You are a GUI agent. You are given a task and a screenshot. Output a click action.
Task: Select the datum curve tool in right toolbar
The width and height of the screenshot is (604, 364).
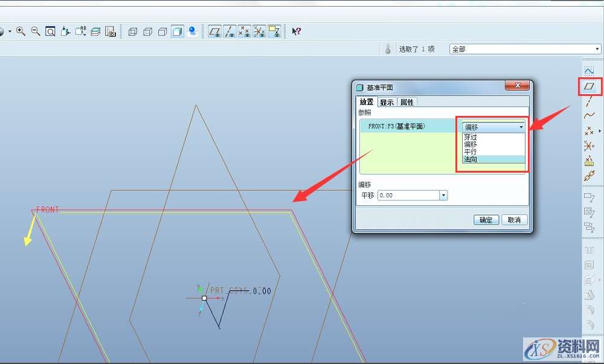590,115
